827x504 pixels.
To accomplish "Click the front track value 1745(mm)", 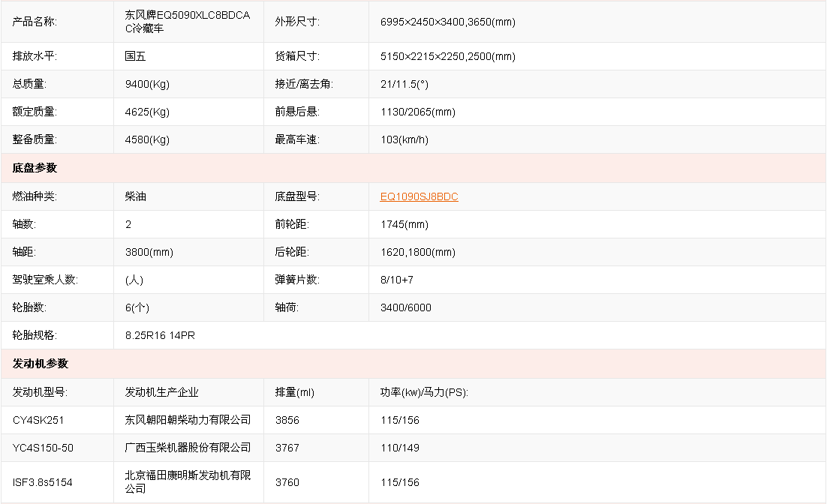I will pyautogui.click(x=404, y=224).
